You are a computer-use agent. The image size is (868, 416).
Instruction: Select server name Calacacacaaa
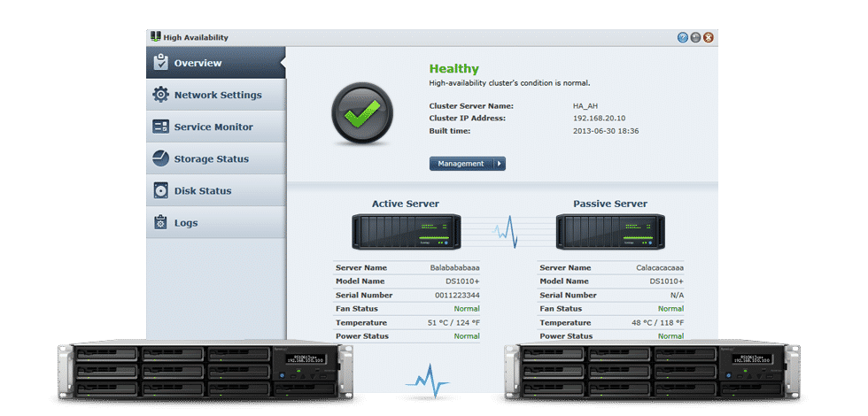[x=660, y=267]
